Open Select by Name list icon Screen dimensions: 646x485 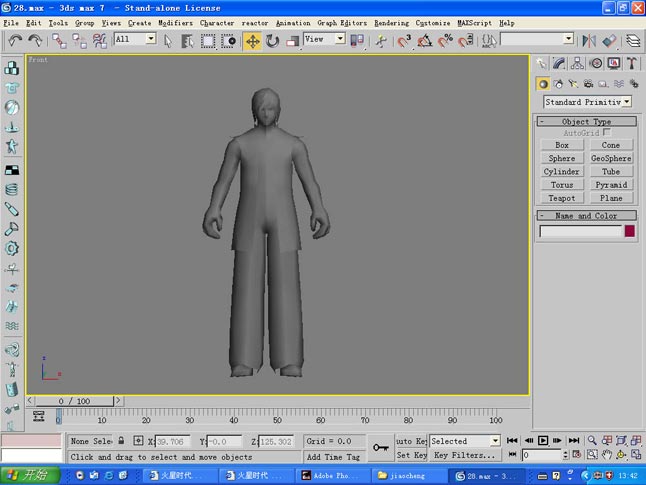tap(187, 41)
